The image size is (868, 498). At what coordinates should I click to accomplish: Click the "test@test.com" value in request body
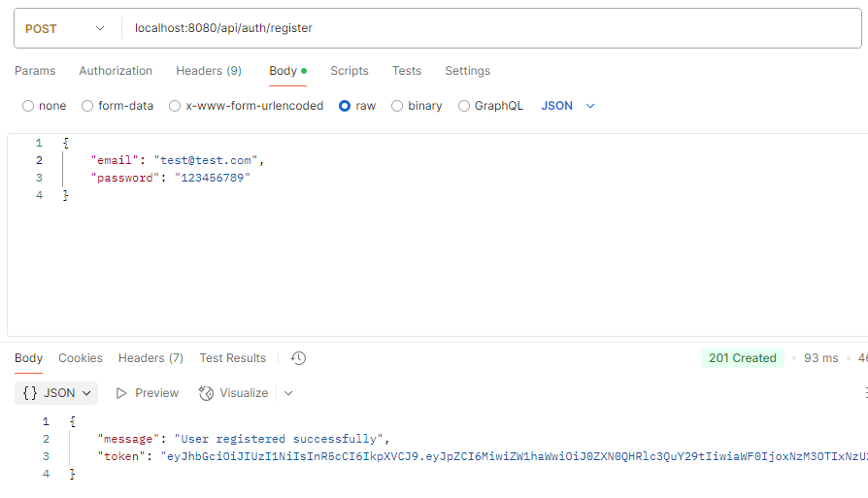pyautogui.click(x=206, y=160)
